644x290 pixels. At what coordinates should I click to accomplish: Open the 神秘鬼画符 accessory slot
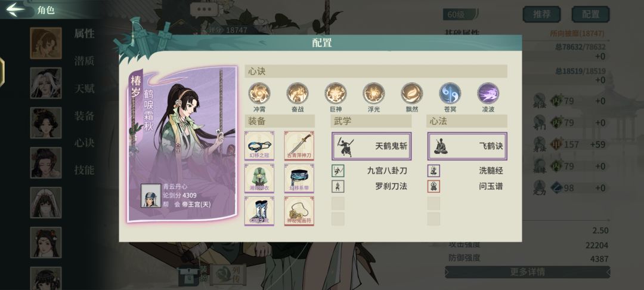point(299,211)
